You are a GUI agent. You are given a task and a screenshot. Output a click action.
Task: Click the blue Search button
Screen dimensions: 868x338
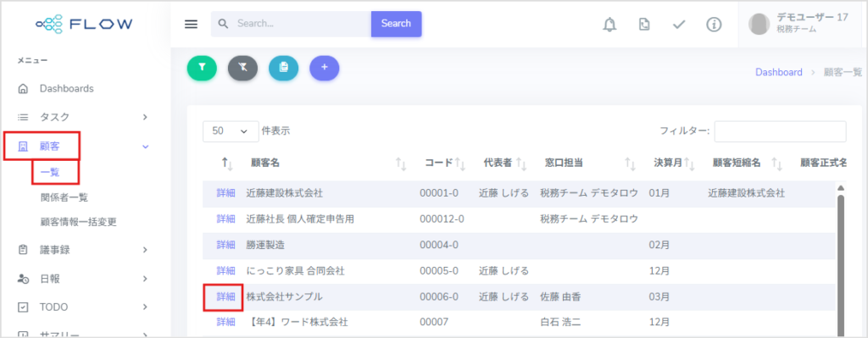(397, 24)
